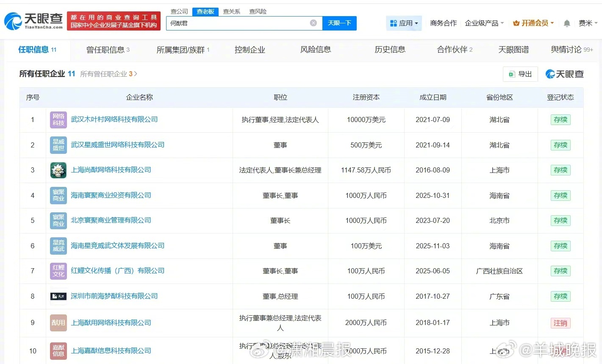Open 海南寰聚商业投资有限公司 company link
This screenshot has height=364, width=602.
pyautogui.click(x=111, y=195)
